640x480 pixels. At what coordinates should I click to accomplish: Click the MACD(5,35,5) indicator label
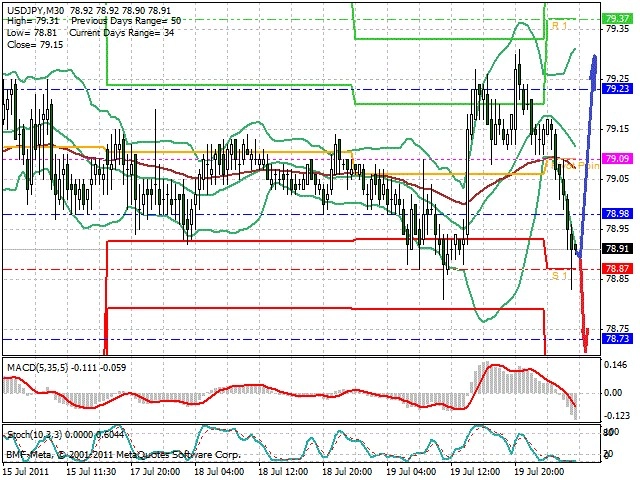[x=38, y=368]
